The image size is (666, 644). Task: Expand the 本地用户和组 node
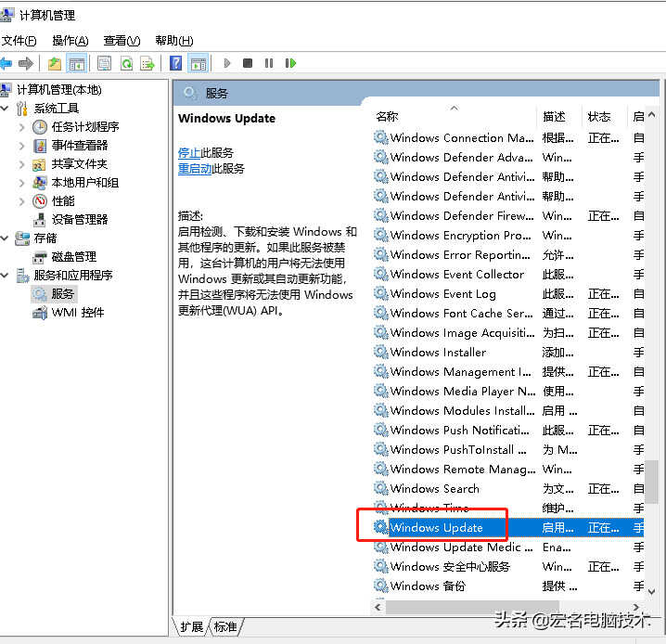click(x=21, y=183)
